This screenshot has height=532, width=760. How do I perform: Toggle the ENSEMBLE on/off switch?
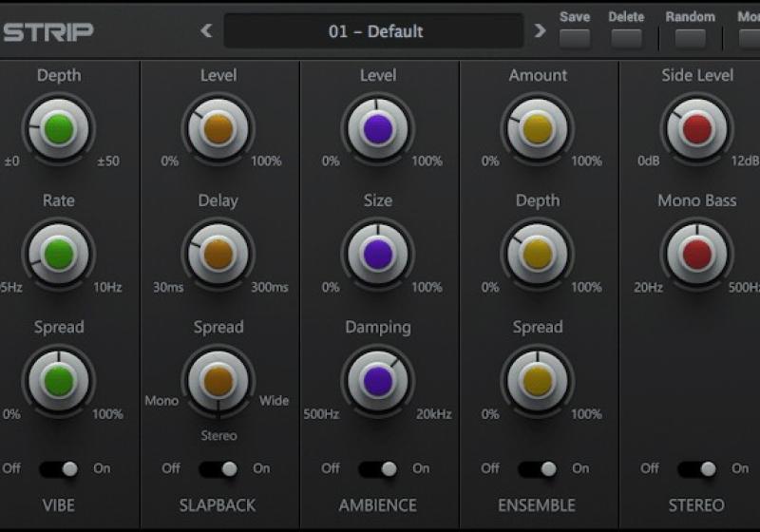(x=538, y=468)
